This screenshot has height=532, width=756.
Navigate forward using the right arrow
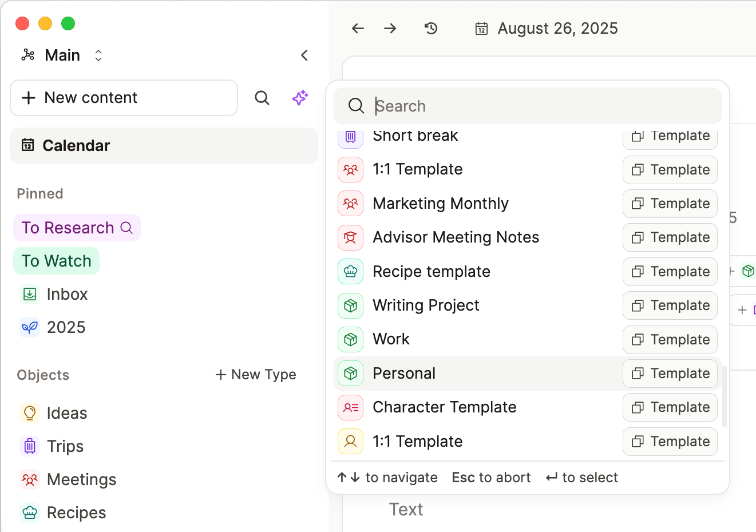click(x=390, y=28)
